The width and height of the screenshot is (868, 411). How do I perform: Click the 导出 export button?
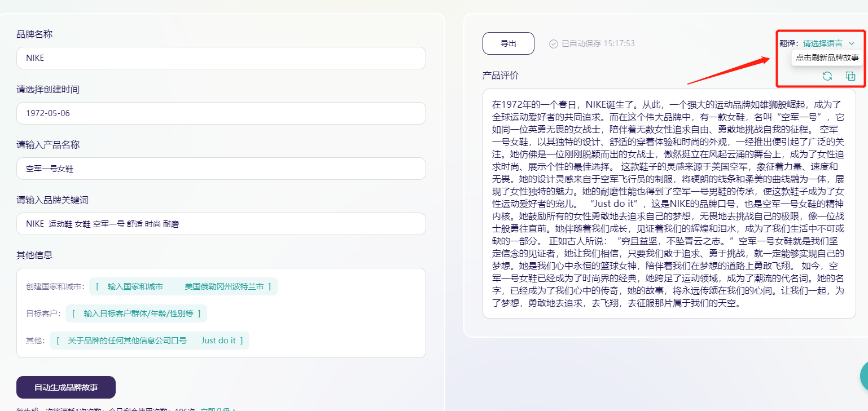coord(508,43)
